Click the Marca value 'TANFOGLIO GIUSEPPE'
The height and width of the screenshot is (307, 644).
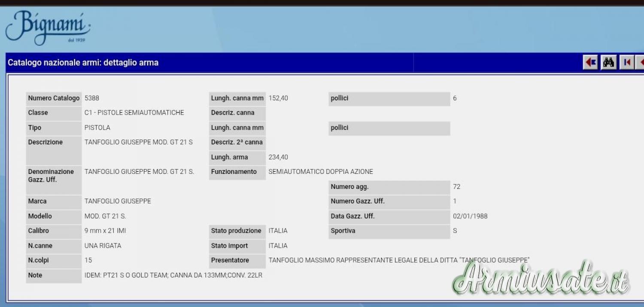(118, 201)
